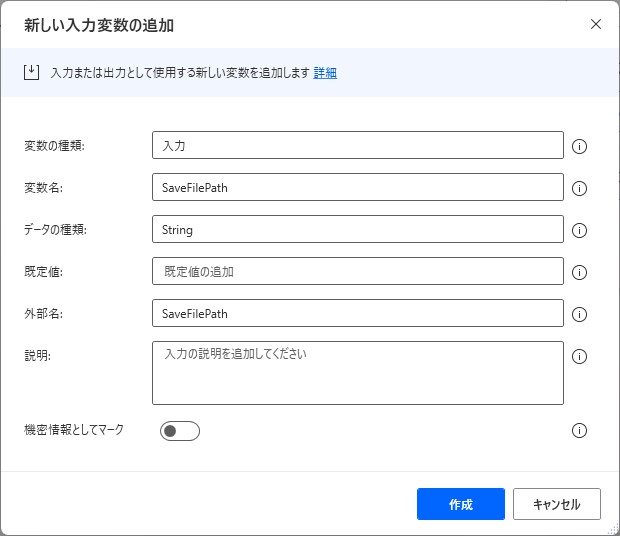Screen dimensions: 620x536
Task: Close the 新しい入力変数の追加 dialog
Action: pyautogui.click(x=596, y=24)
